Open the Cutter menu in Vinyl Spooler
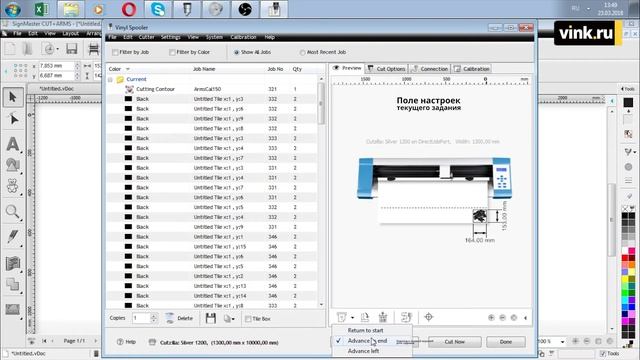Viewport: 640px width, 360px height. (147, 37)
